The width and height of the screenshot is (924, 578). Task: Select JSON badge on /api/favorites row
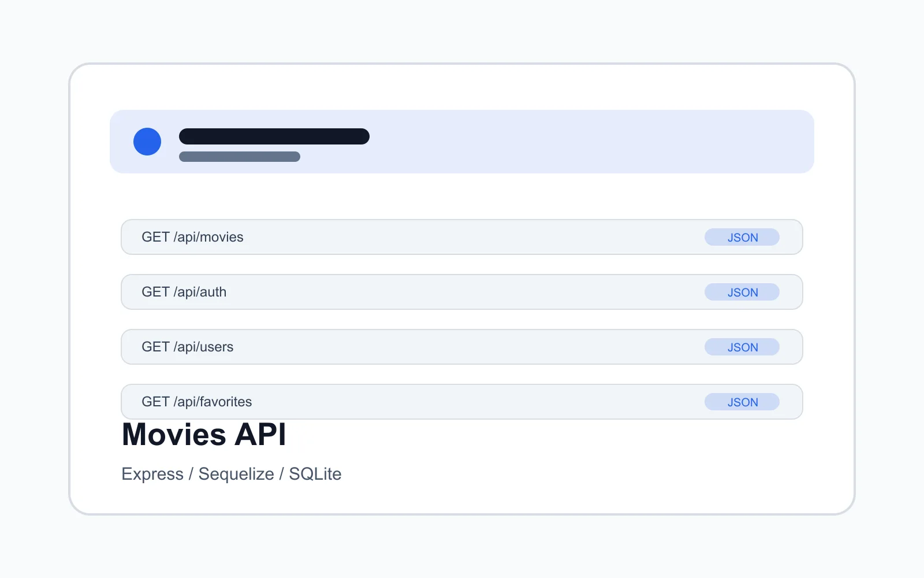point(742,402)
